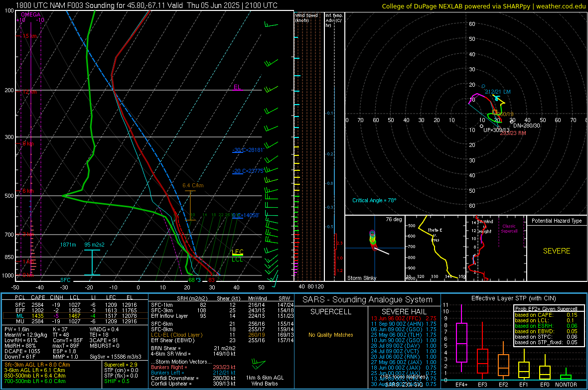The image size is (588, 390).
Task: Click the 'SigSvr = 15586 m3/s3' value
Action: [x=116, y=357]
